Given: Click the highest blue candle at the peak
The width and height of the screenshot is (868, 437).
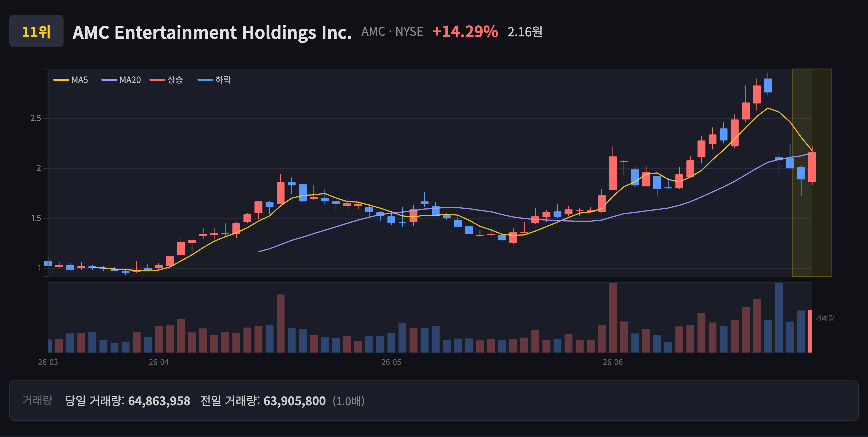Looking at the screenshot, I should tap(768, 84).
